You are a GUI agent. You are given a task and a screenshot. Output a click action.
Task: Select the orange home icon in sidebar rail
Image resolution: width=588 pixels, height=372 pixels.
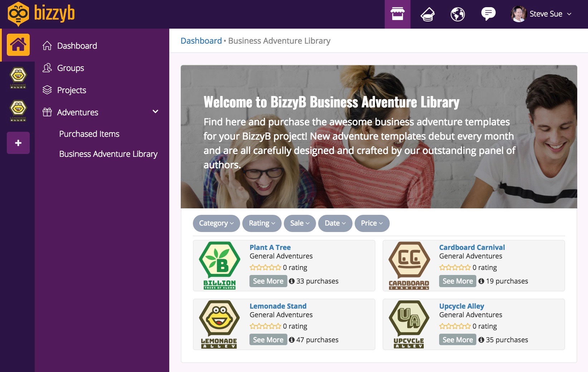(18, 45)
